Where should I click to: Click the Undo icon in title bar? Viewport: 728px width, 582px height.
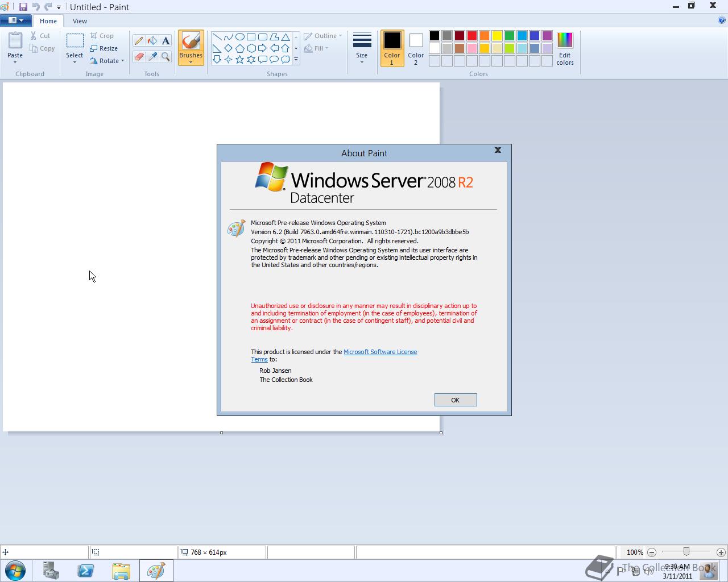(36, 7)
